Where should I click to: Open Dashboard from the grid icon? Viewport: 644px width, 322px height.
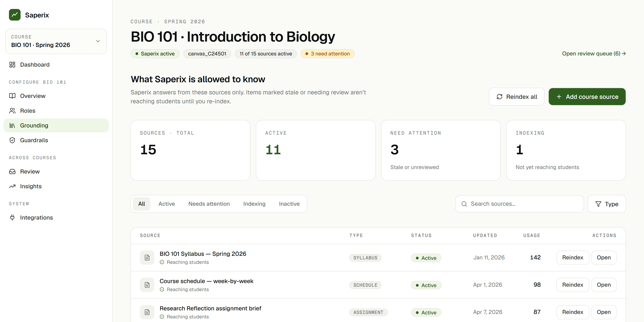pos(12,65)
